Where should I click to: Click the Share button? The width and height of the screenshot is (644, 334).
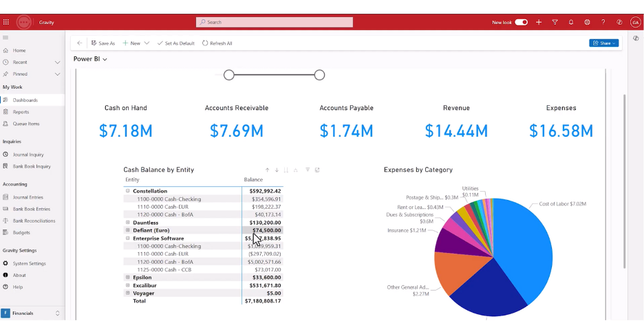point(604,43)
